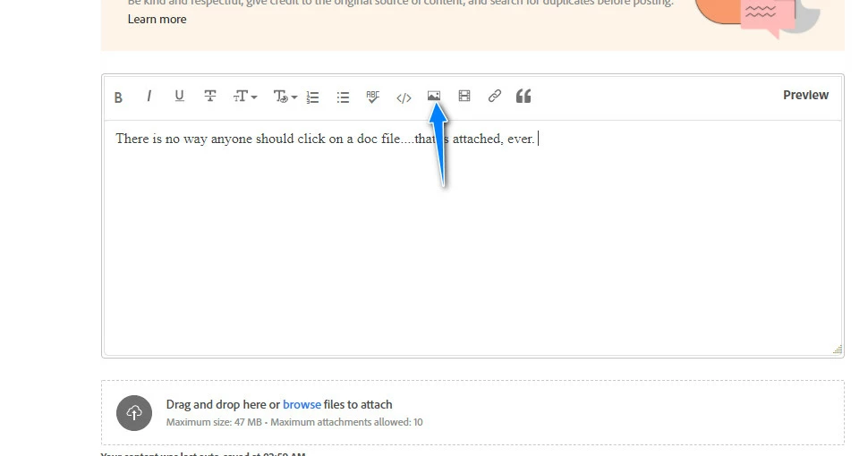Screen dimensions: 868x456
Task: Underline the selected text
Action: 179,97
